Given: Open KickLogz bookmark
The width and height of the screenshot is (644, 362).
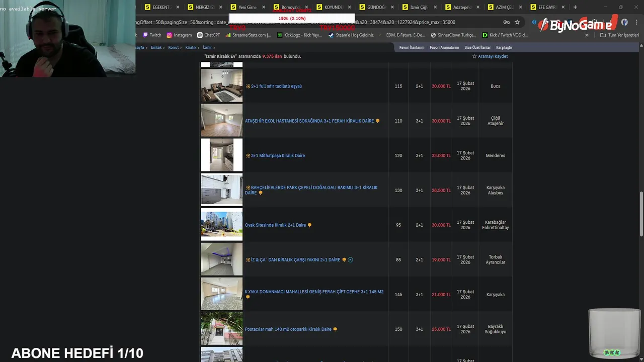Looking at the screenshot, I should (x=300, y=35).
